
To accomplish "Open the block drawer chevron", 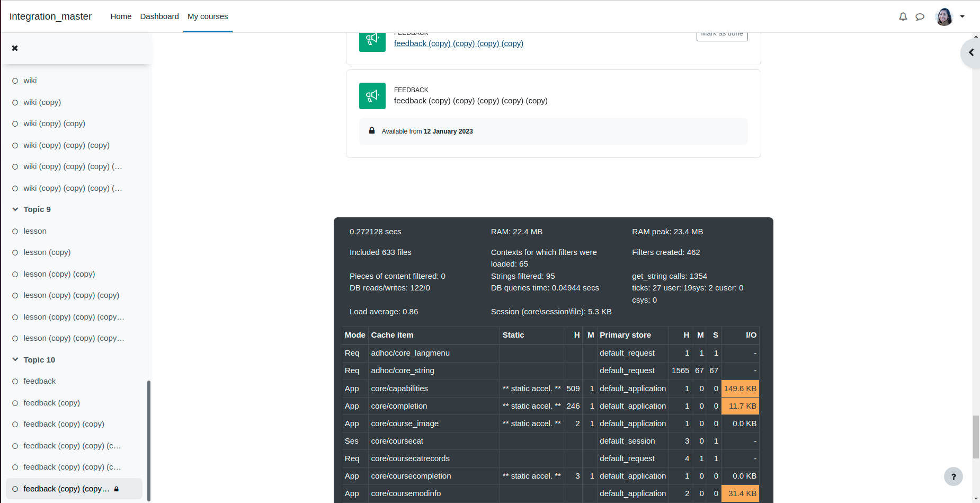I will (972, 52).
